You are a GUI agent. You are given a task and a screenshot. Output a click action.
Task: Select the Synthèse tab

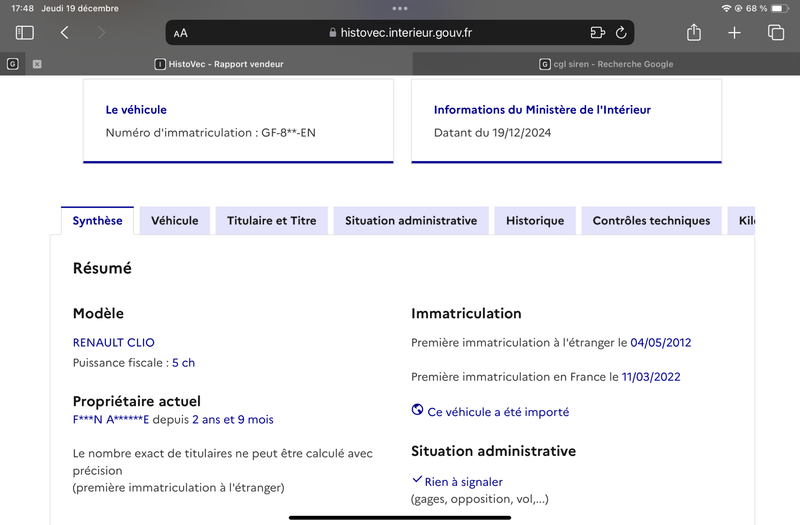point(97,220)
